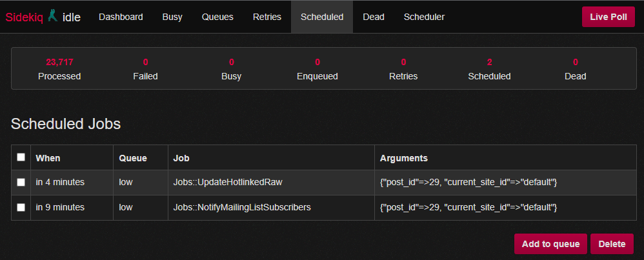Click the low queue link for UpdateHotlinkedRaw

tap(126, 183)
